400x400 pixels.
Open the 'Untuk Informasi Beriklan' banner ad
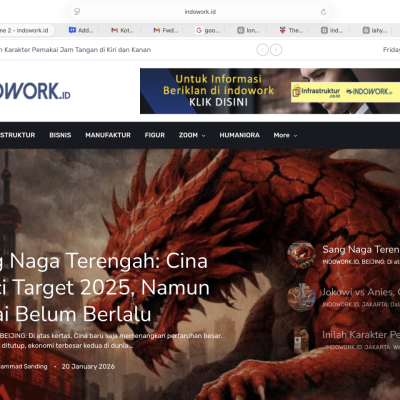coord(270,91)
